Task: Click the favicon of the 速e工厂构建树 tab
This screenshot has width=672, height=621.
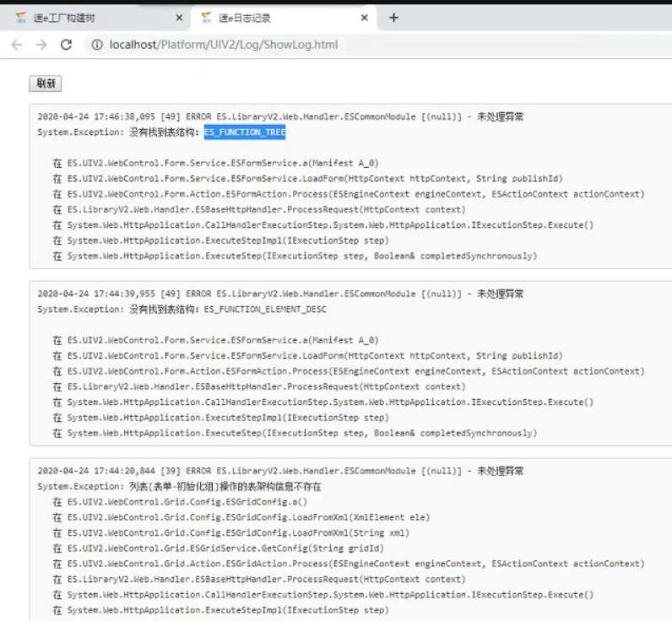Action: pos(21,18)
